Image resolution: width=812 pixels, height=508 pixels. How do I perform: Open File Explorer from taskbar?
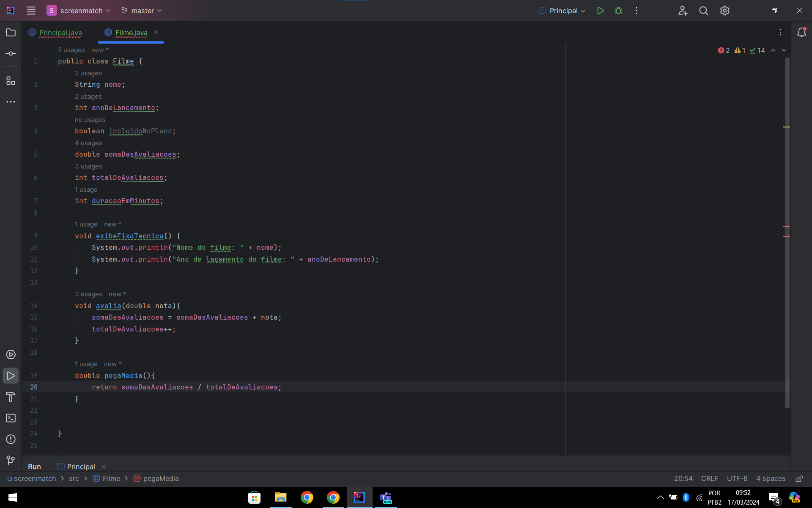coord(281,497)
